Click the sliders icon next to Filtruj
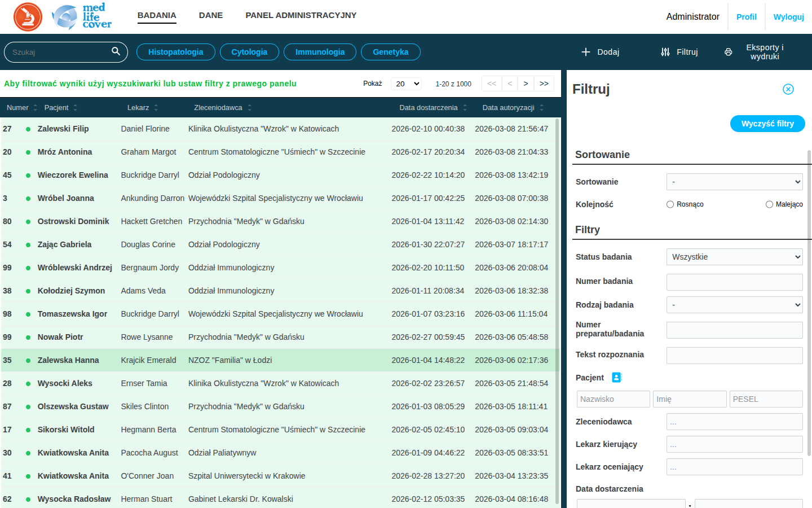 (665, 52)
